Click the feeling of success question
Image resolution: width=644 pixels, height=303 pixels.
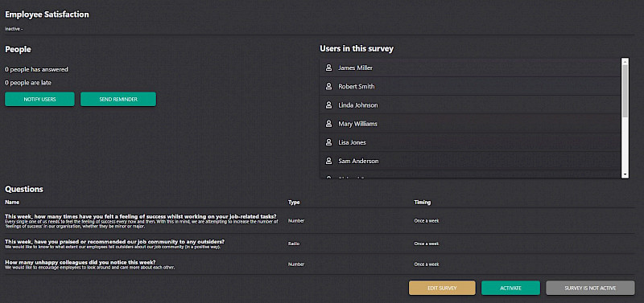141,216
